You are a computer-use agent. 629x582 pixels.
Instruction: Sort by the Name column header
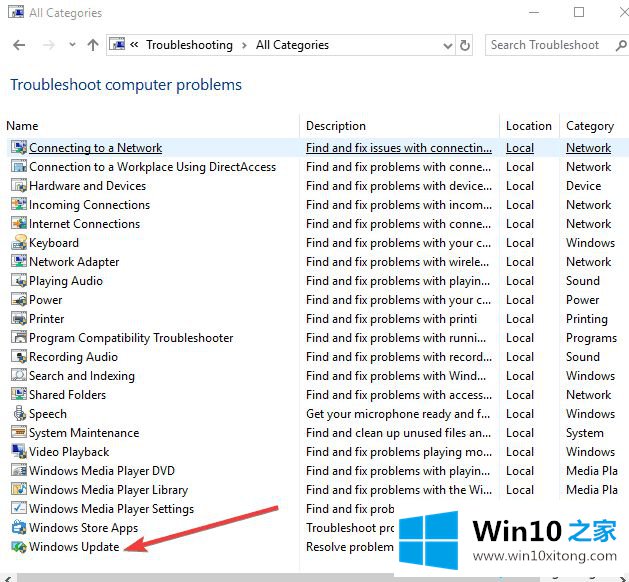[x=22, y=126]
